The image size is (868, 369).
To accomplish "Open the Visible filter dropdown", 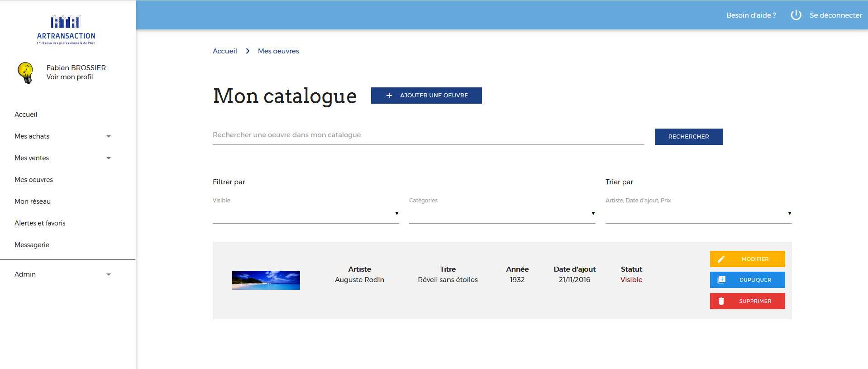I will point(305,213).
